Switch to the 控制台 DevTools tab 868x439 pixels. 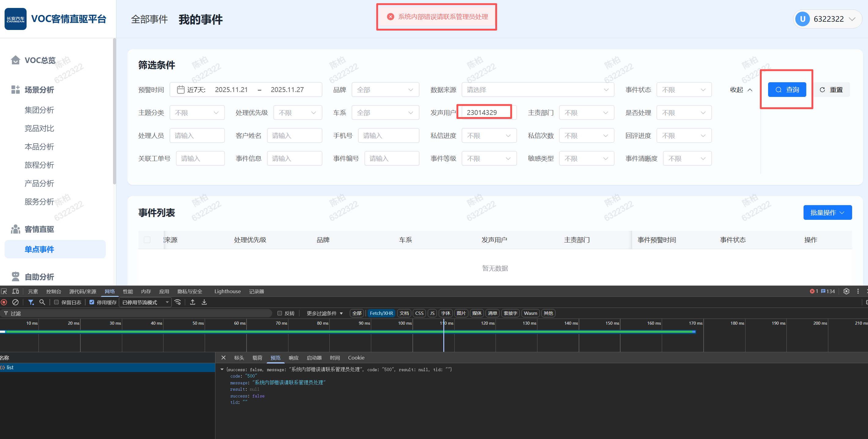click(53, 291)
